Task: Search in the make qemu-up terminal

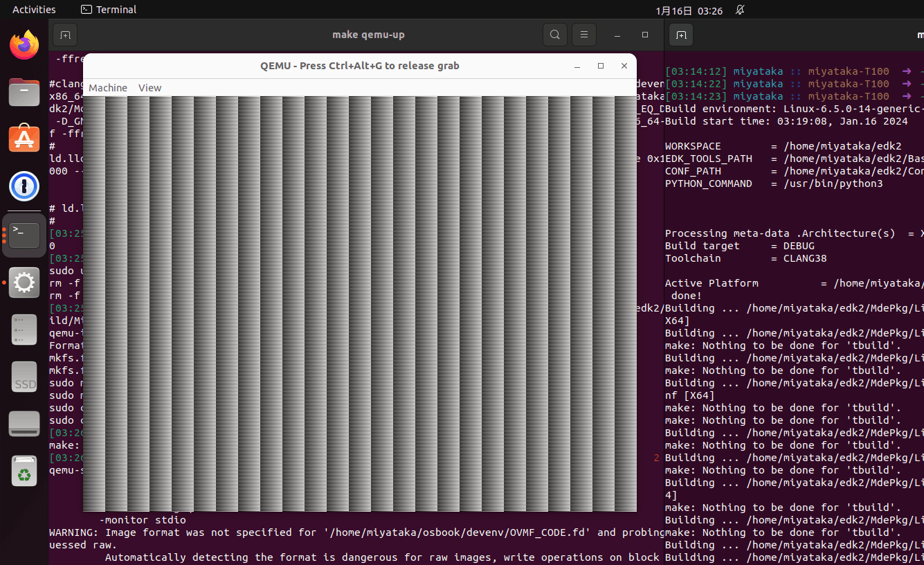Action: click(x=555, y=35)
